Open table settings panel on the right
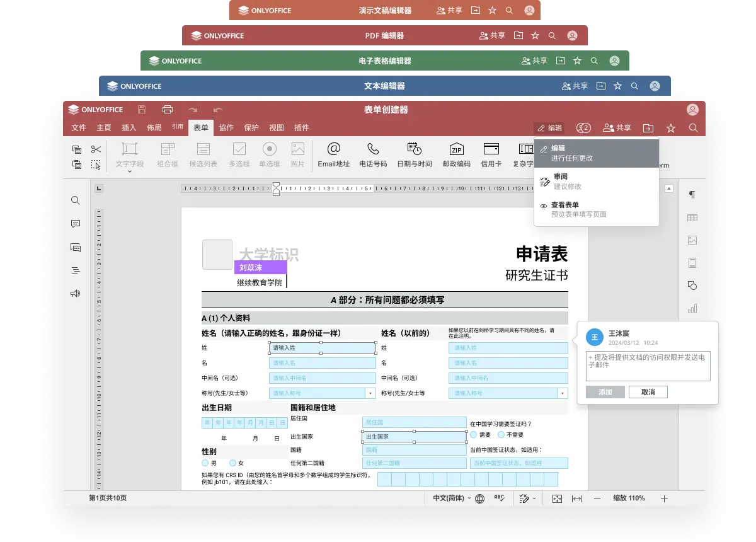This screenshot has height=542, width=756. pos(692,217)
